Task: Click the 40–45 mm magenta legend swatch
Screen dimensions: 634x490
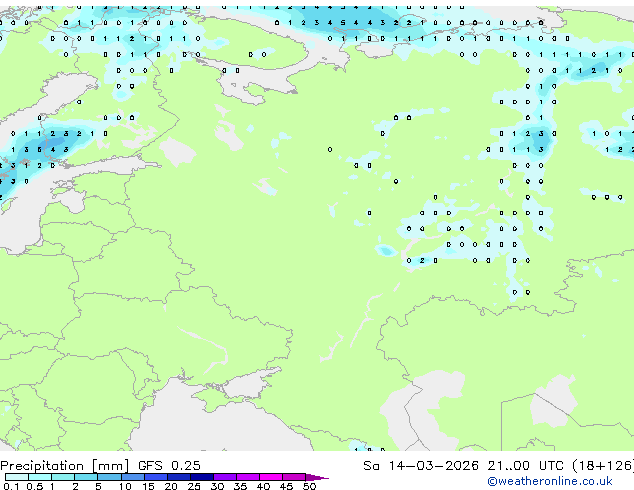Action: pos(271,477)
